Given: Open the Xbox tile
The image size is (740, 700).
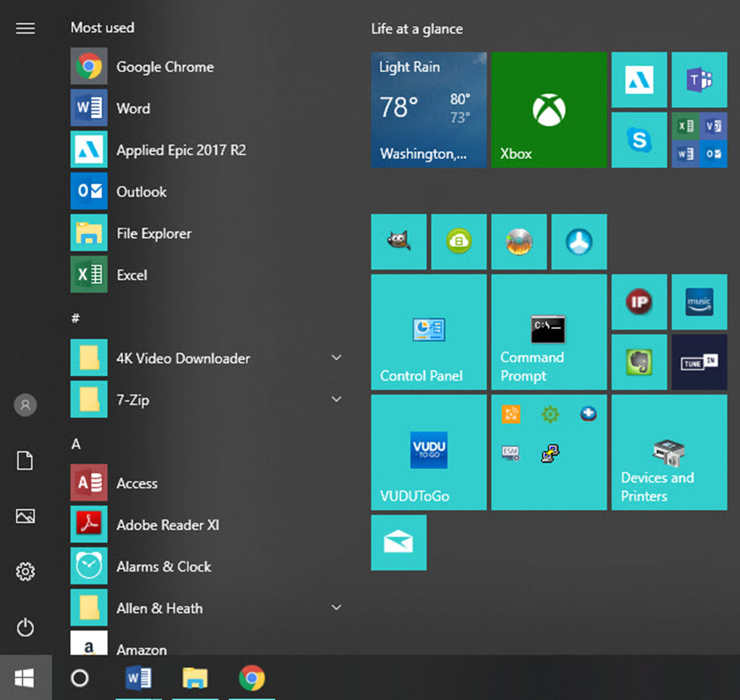Looking at the screenshot, I should (x=549, y=110).
